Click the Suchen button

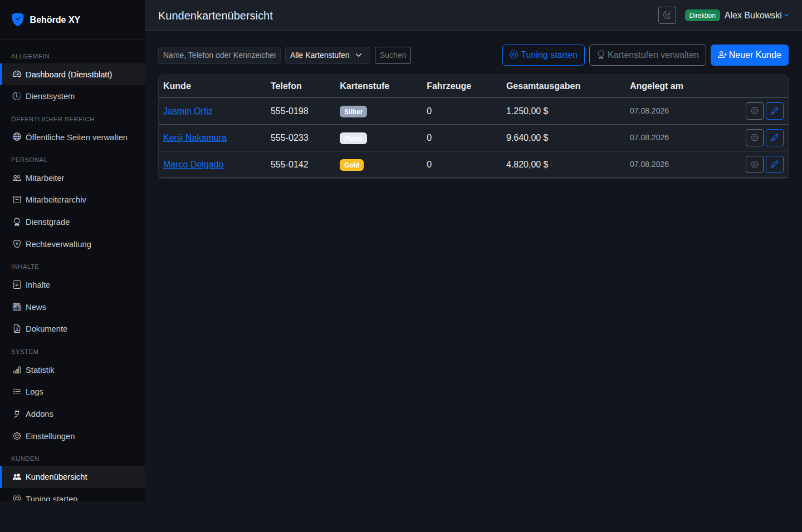[x=393, y=55]
